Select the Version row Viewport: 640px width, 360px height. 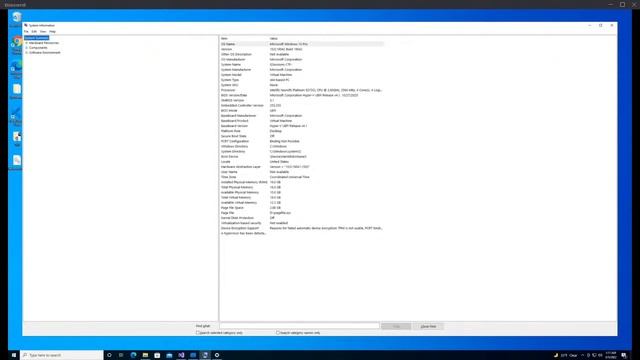302,49
